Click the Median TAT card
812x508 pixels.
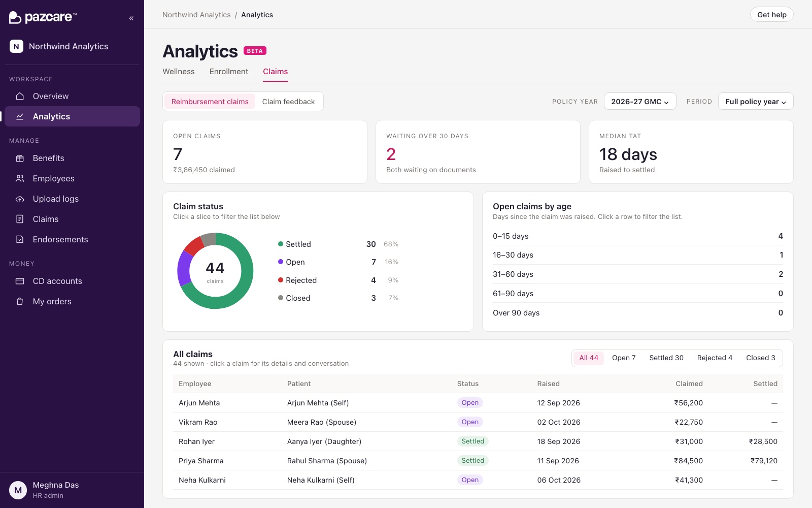tap(691, 152)
